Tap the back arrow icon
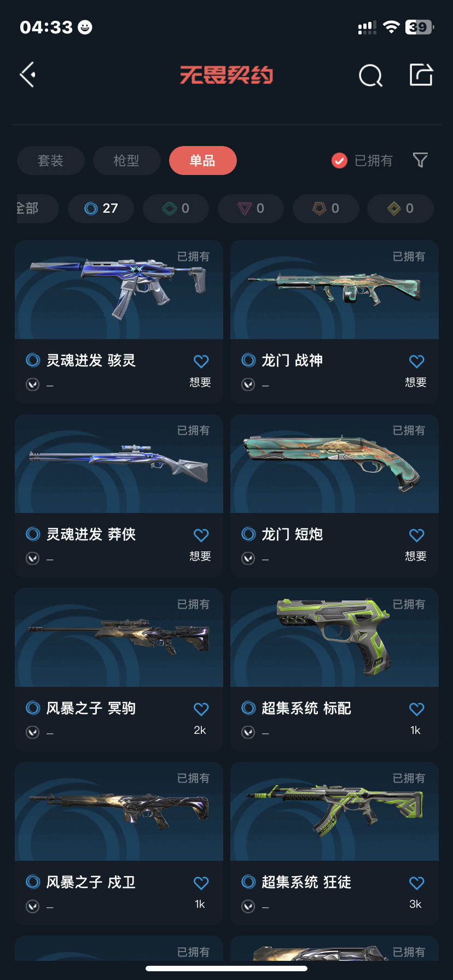Screen dimensions: 453x980 point(28,75)
